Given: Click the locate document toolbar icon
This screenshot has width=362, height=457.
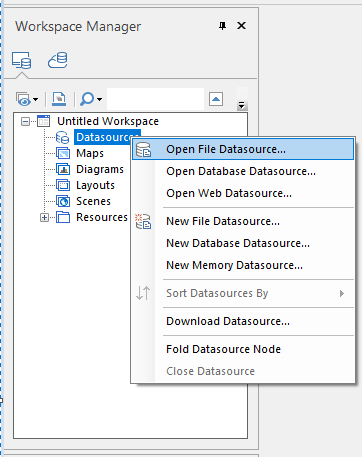Looking at the screenshot, I should 59,99.
